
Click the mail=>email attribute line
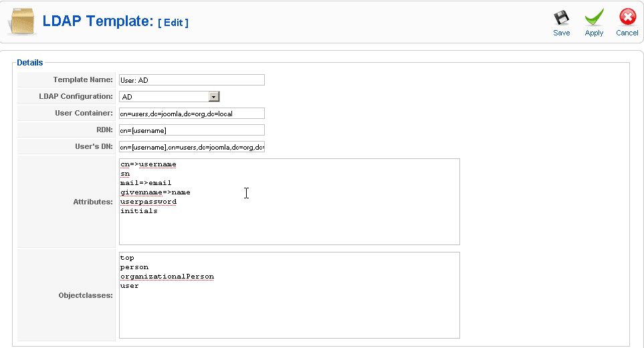pos(146,183)
